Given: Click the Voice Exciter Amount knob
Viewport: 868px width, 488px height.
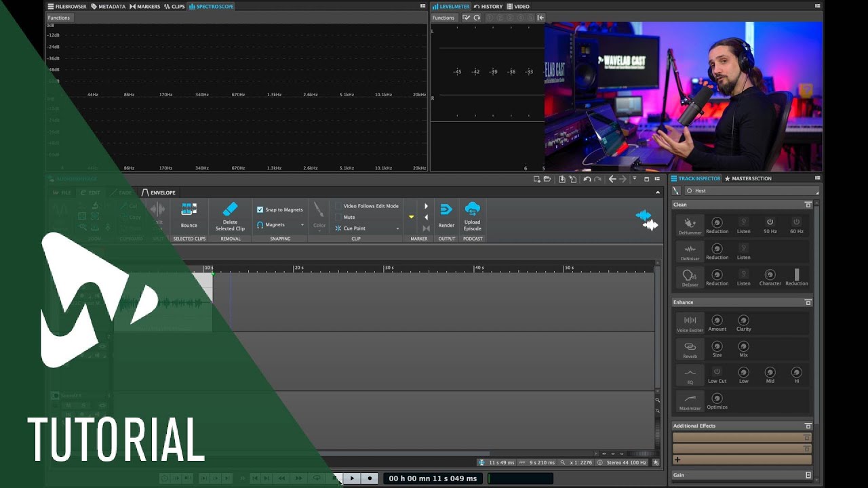Looking at the screenshot, I should coord(717,320).
